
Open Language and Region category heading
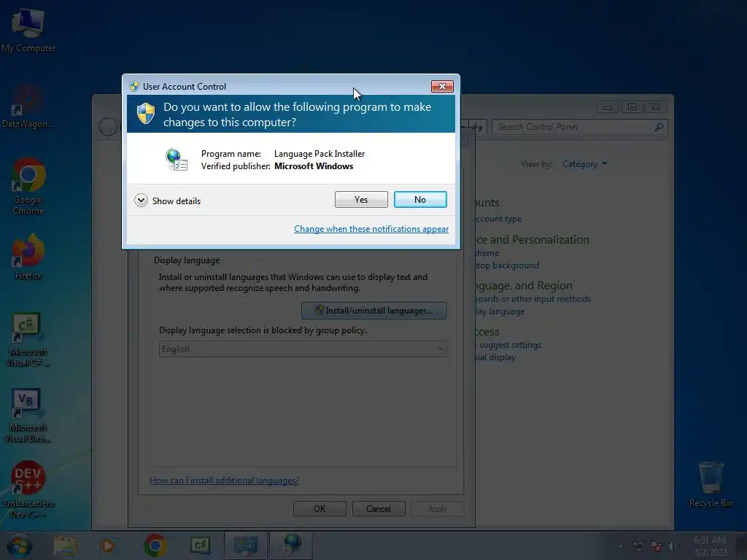tap(524, 286)
